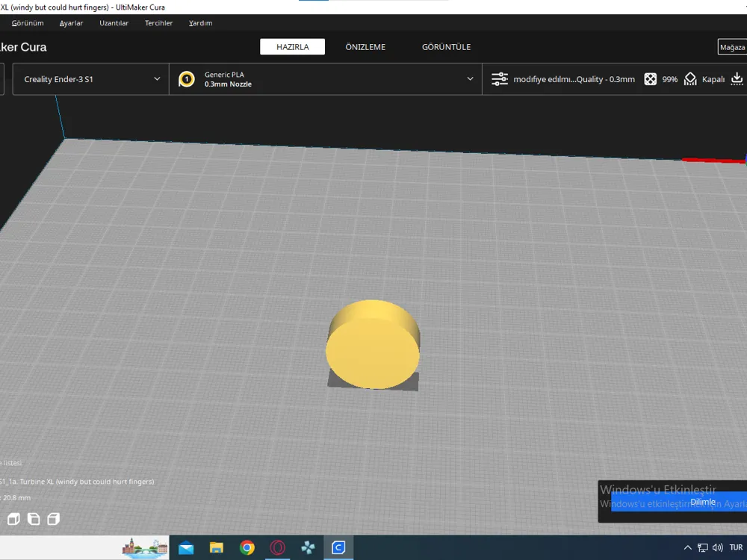Image resolution: width=747 pixels, height=560 pixels.
Task: Open the network status tray icon
Action: (702, 547)
